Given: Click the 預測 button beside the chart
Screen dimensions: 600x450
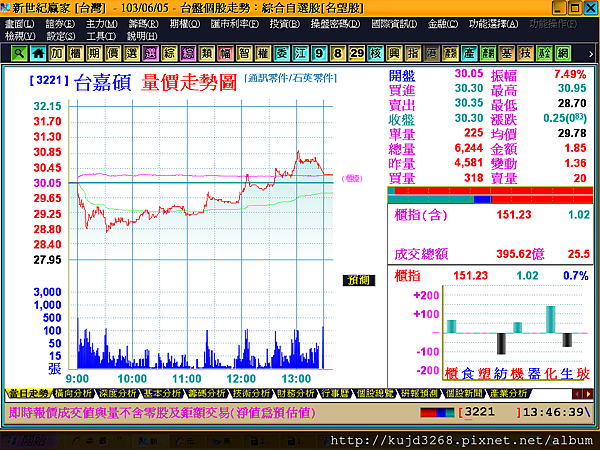Looking at the screenshot, I should [x=359, y=280].
